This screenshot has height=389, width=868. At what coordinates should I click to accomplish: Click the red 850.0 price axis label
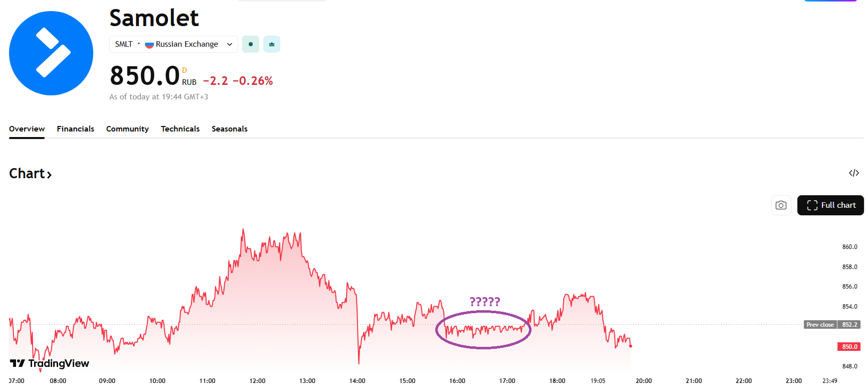point(849,347)
